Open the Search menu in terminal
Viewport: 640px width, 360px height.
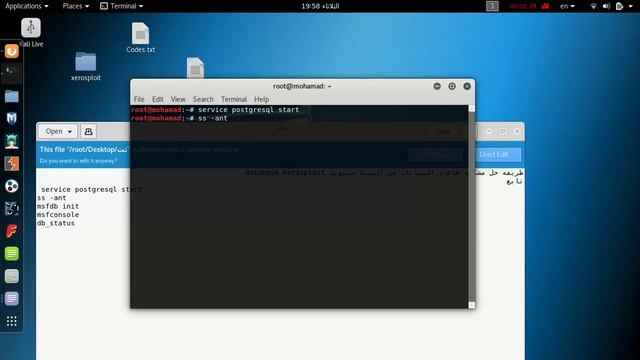click(203, 99)
